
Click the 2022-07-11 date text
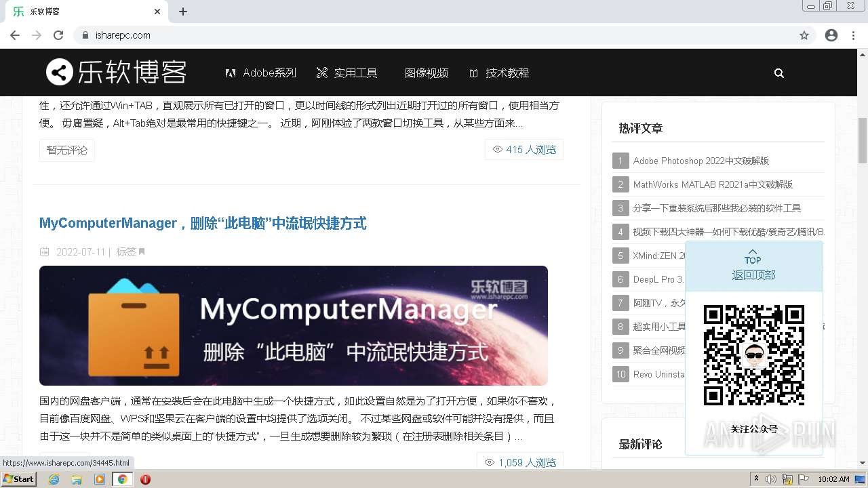[81, 252]
